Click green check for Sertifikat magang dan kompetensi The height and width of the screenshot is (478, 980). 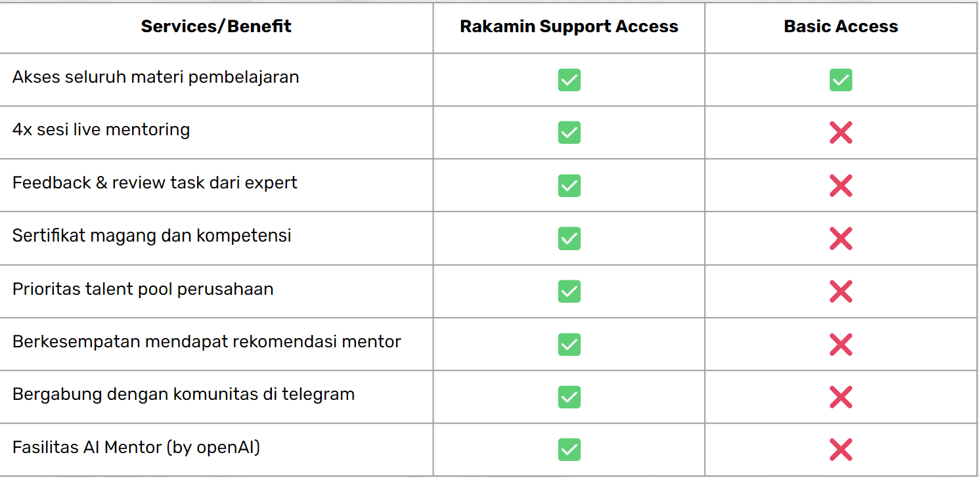(569, 238)
